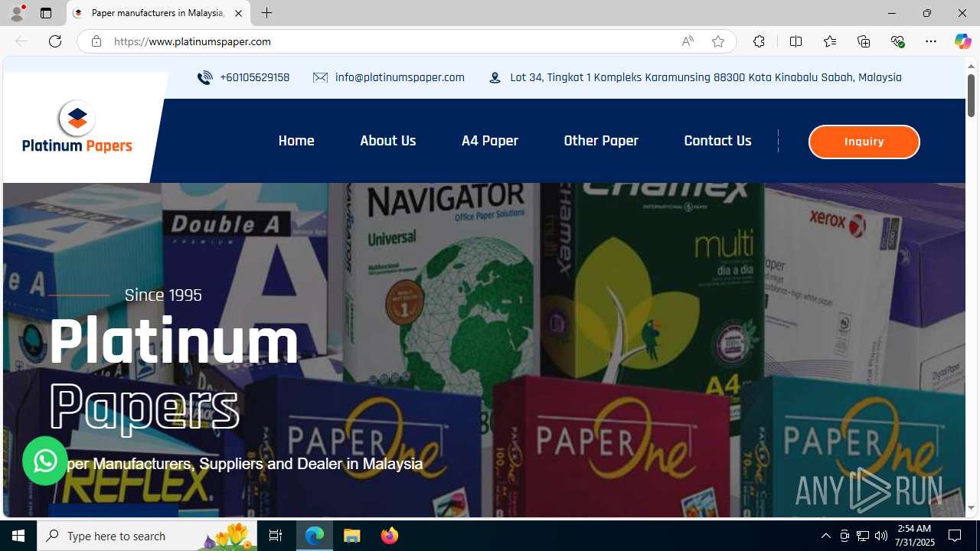The width and height of the screenshot is (980, 551).
Task: Open the About Us page
Action: point(388,141)
